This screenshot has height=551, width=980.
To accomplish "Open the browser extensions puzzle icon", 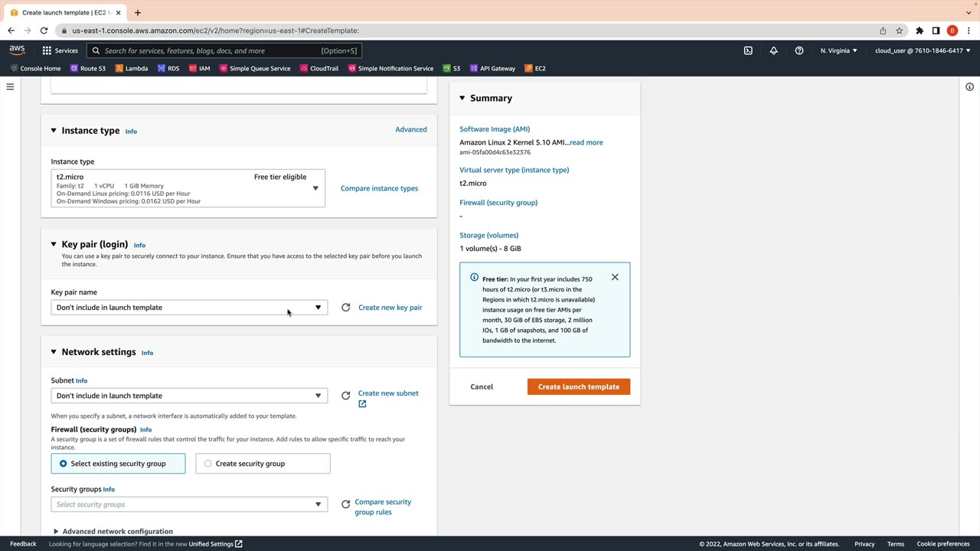I will tap(920, 31).
